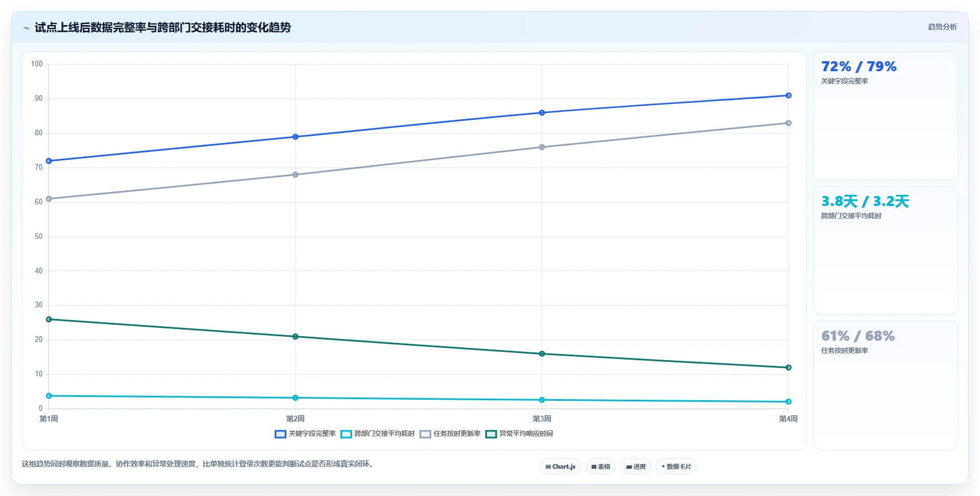Open the 61% / 68% 任务按时更新率 card

(886, 385)
